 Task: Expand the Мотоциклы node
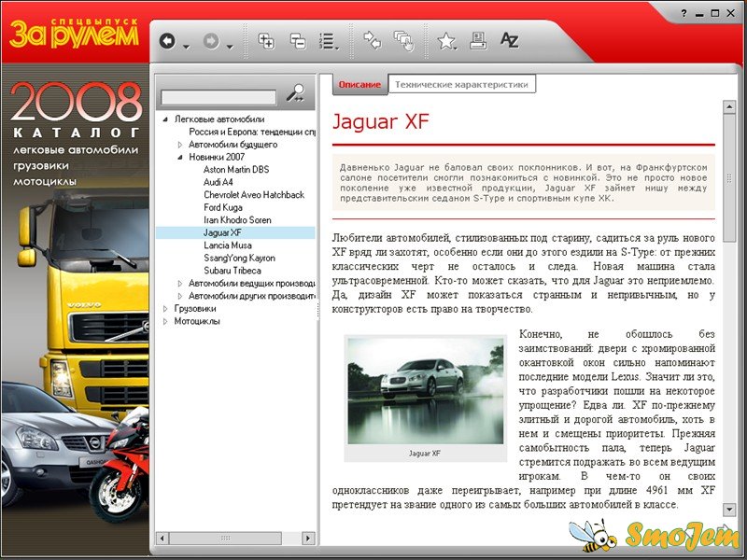coord(165,321)
